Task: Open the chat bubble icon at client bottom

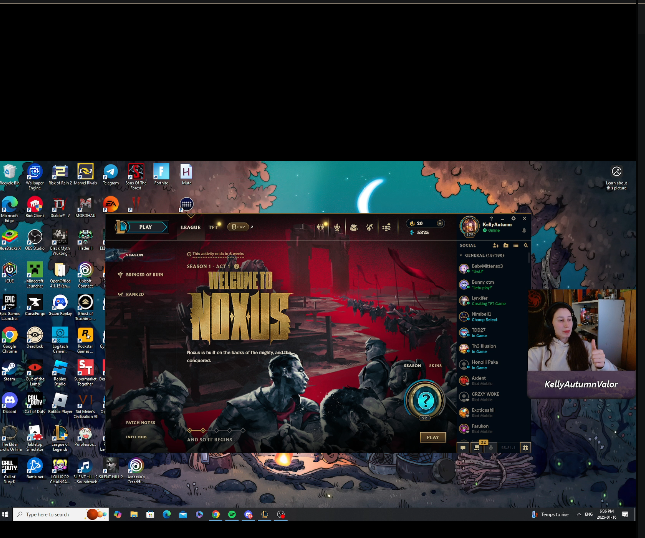Action: pos(463,448)
